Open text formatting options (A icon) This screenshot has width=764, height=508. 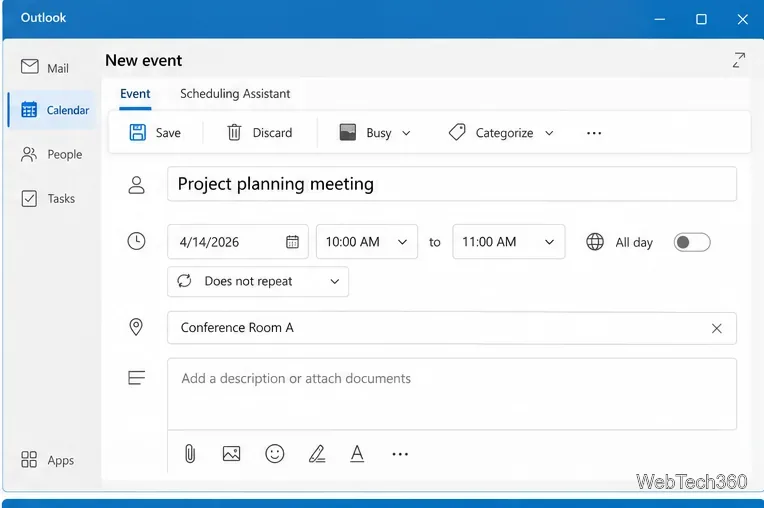click(x=357, y=453)
